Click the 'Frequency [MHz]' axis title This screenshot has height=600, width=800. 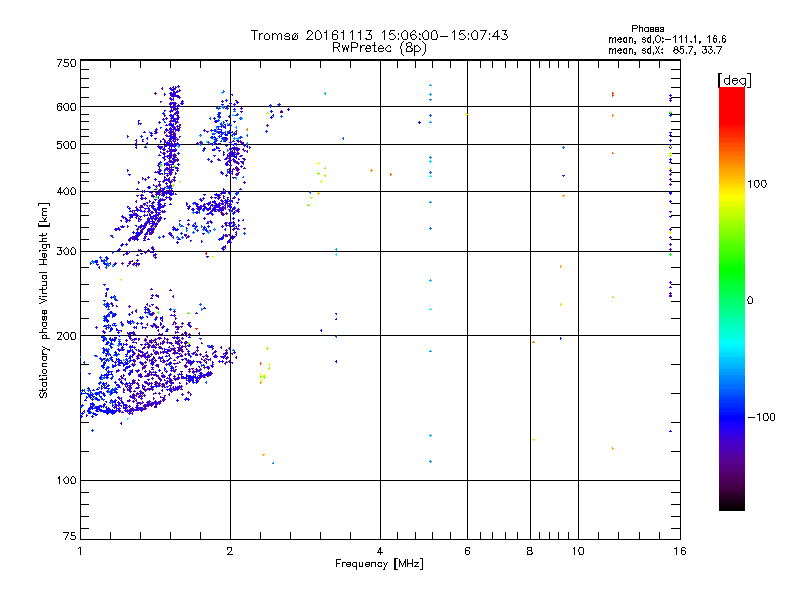pos(379,564)
